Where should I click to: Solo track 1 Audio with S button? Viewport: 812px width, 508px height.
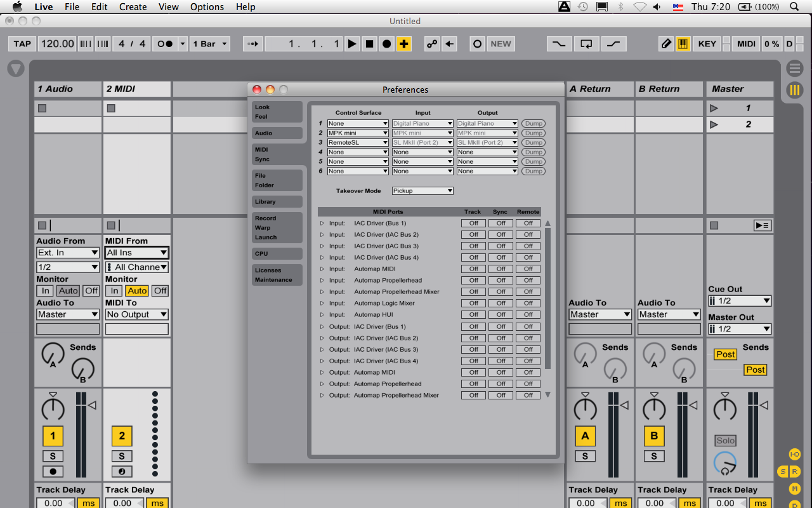click(x=53, y=456)
